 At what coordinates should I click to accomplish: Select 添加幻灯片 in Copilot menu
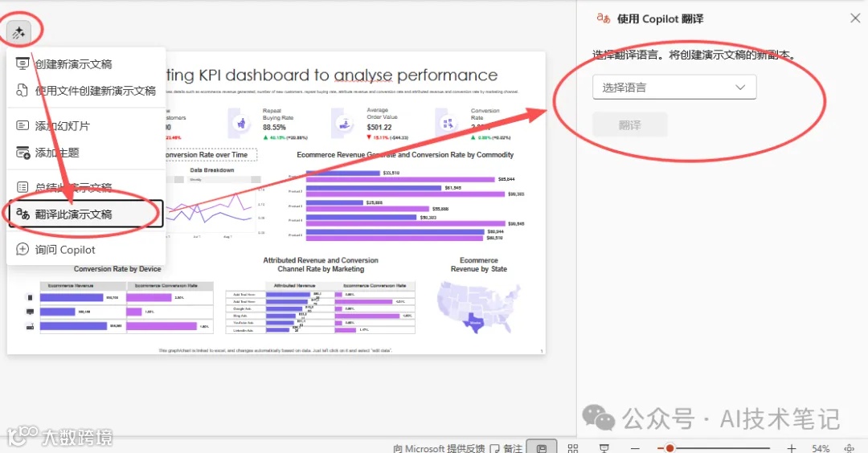pos(86,126)
